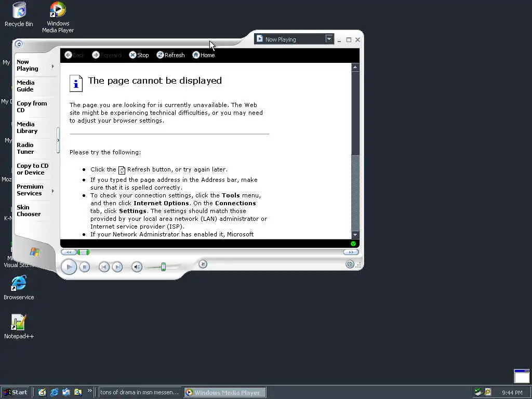This screenshot has width=532, height=399.
Task: Click the grayed Forward navigation button
Action: click(106, 55)
